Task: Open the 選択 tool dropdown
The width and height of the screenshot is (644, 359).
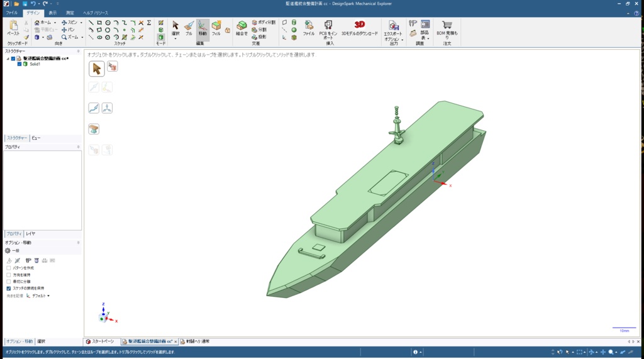Action: coord(175,38)
